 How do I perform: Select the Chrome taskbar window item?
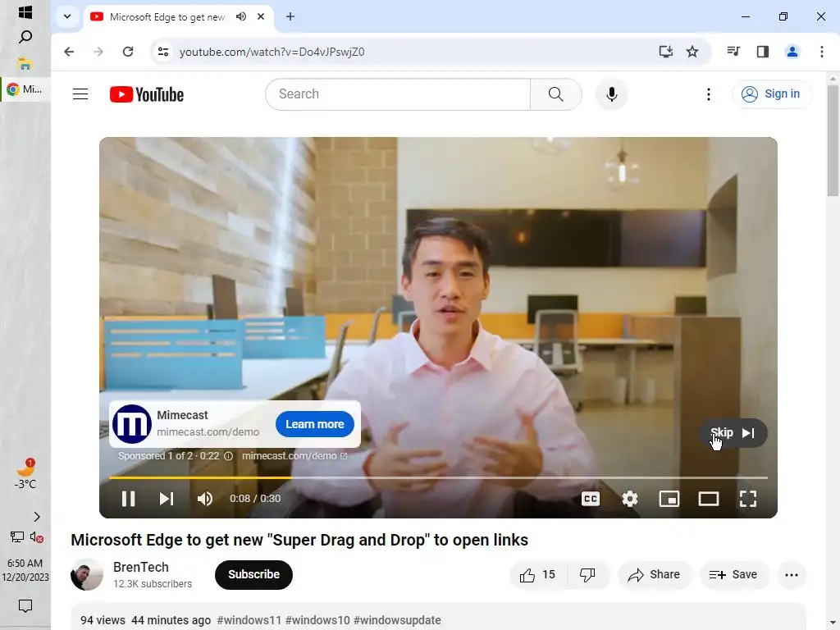point(25,89)
